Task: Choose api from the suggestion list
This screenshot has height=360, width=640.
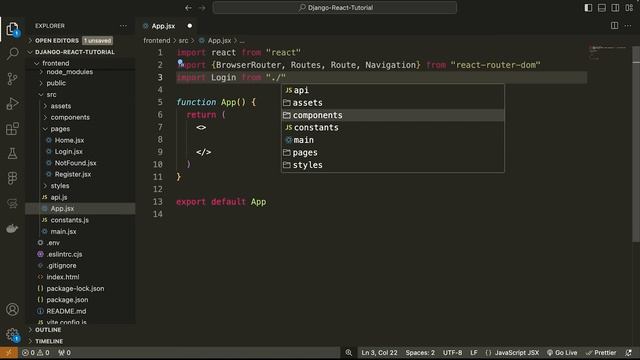Action: 393,90
